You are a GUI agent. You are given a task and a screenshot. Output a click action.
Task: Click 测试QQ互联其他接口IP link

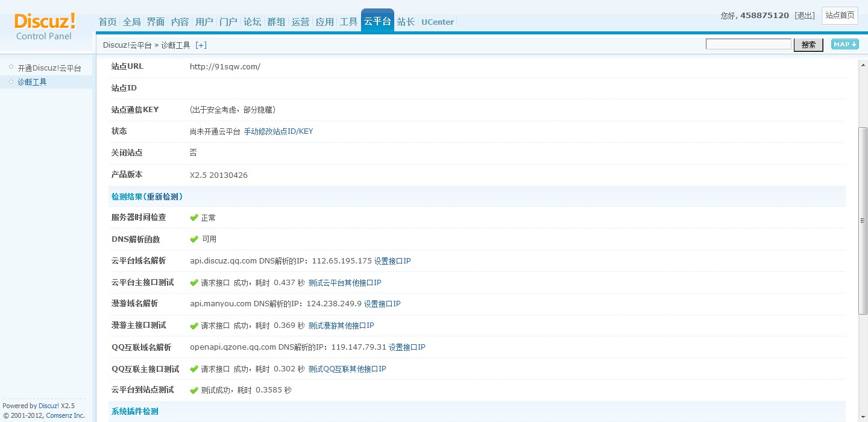tap(347, 369)
